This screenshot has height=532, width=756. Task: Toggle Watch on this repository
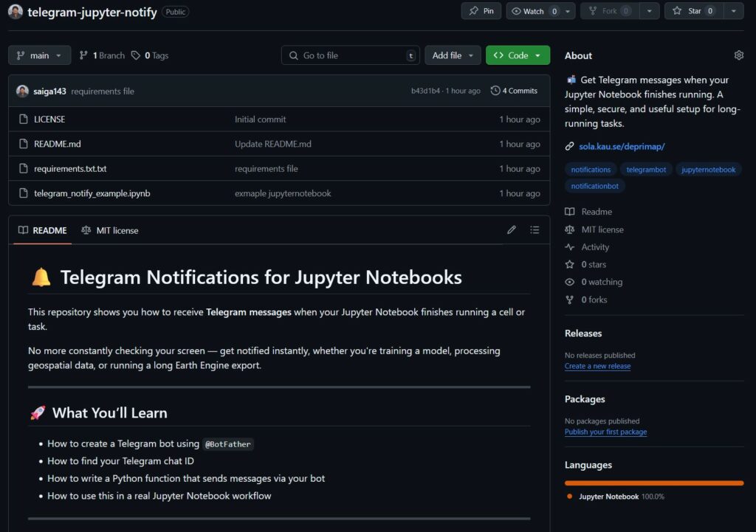(533, 11)
